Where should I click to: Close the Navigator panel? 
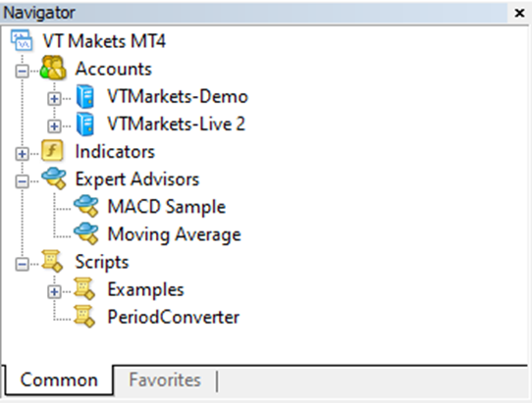tap(519, 13)
